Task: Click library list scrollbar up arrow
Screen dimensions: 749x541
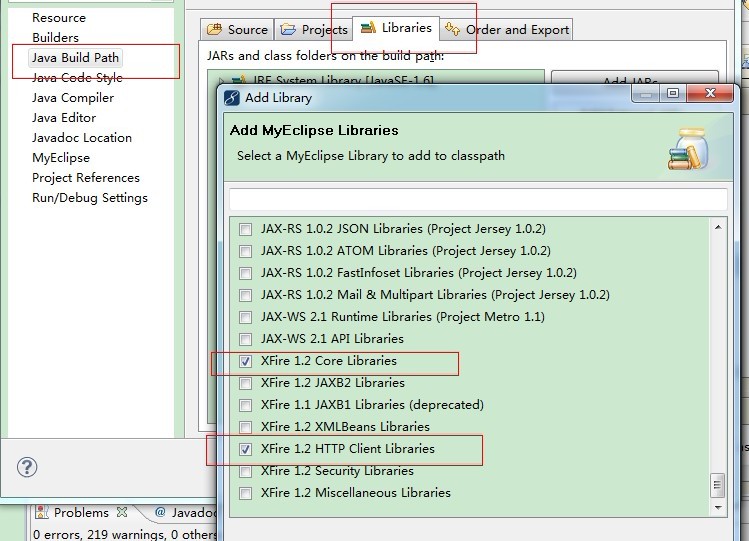Action: [718, 228]
